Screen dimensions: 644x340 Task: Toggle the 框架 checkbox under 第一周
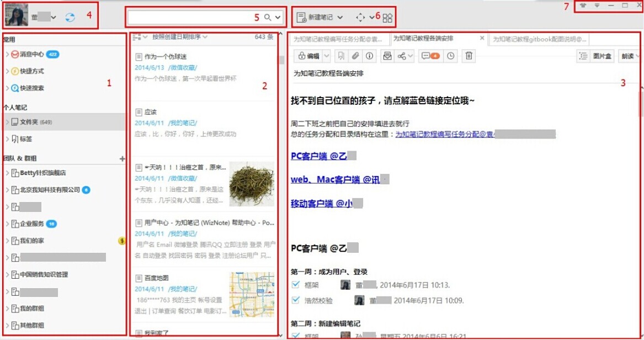(x=295, y=284)
